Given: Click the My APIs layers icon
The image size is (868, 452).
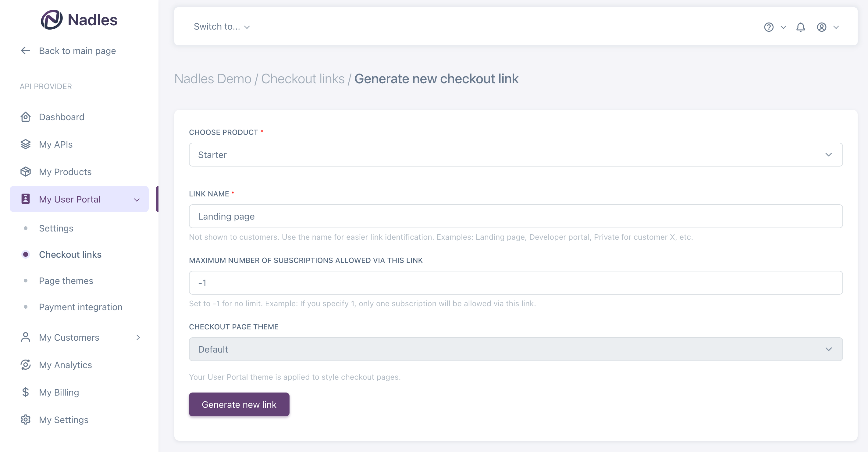Looking at the screenshot, I should 26,144.
